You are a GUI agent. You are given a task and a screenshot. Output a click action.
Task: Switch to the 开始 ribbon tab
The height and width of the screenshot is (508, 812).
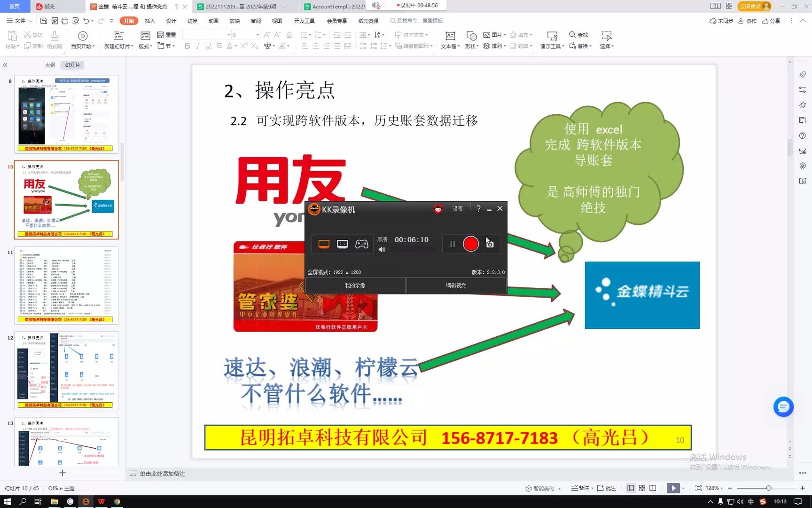pyautogui.click(x=129, y=20)
